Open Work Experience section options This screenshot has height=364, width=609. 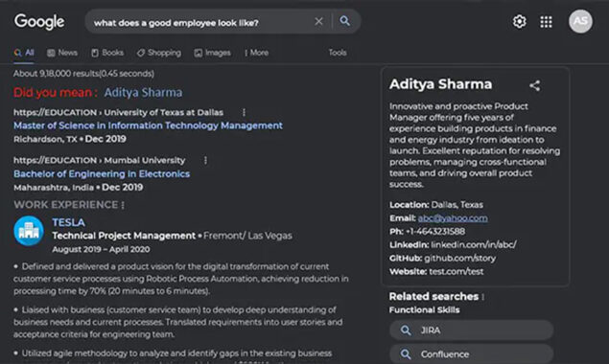click(x=123, y=205)
